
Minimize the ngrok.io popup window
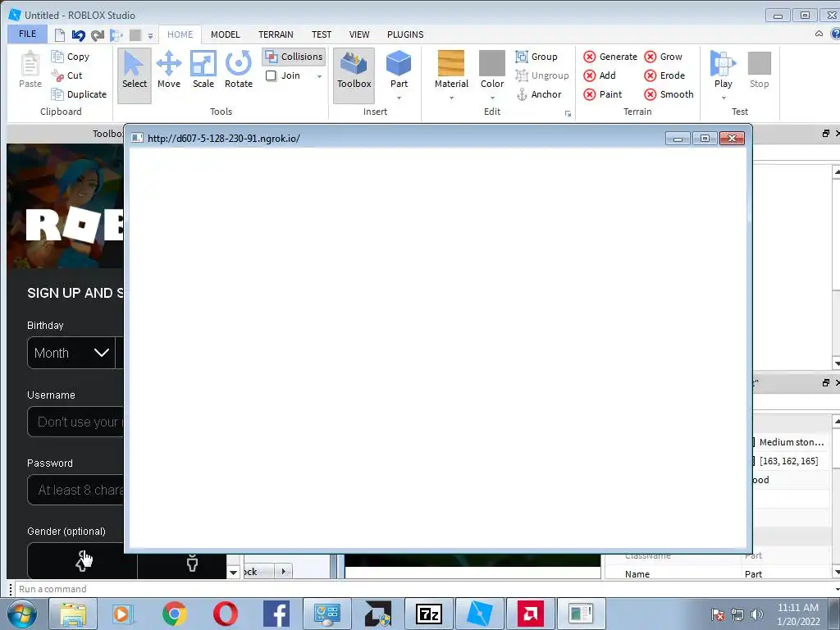(678, 138)
